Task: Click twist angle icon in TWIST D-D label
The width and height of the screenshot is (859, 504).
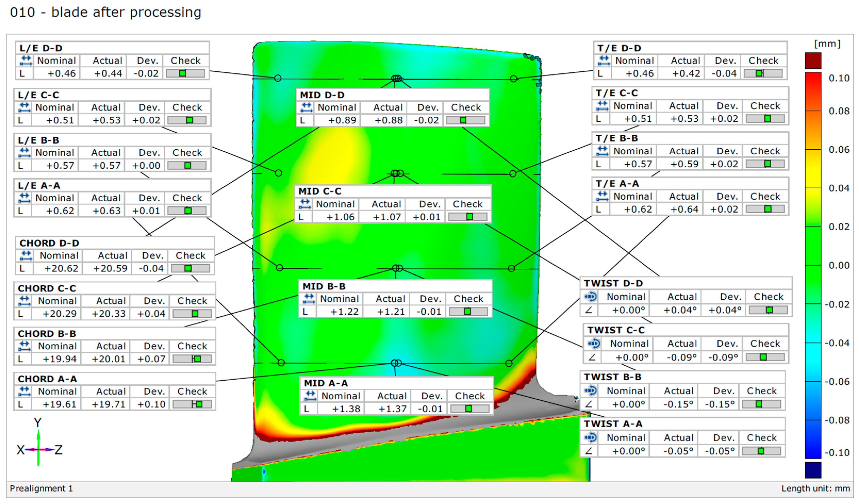Action: pyautogui.click(x=590, y=297)
